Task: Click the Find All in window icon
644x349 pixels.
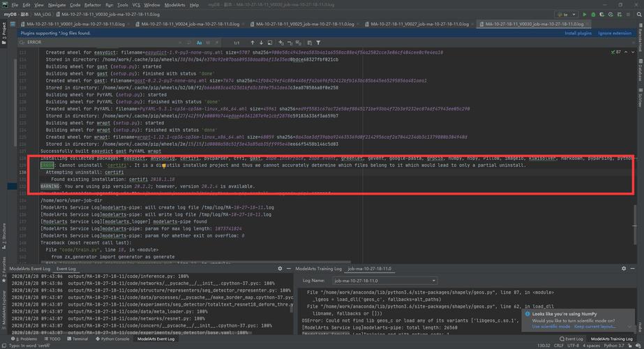Action: [x=270, y=43]
